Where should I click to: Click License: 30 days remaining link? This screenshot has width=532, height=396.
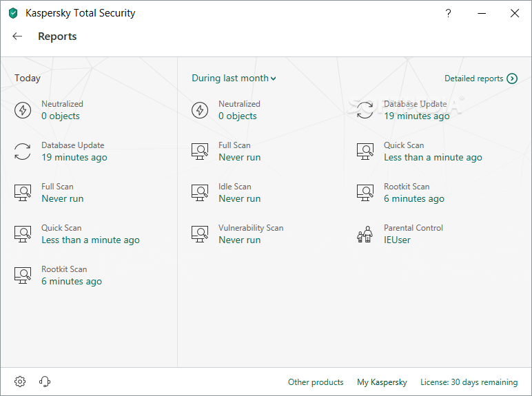[469, 382]
